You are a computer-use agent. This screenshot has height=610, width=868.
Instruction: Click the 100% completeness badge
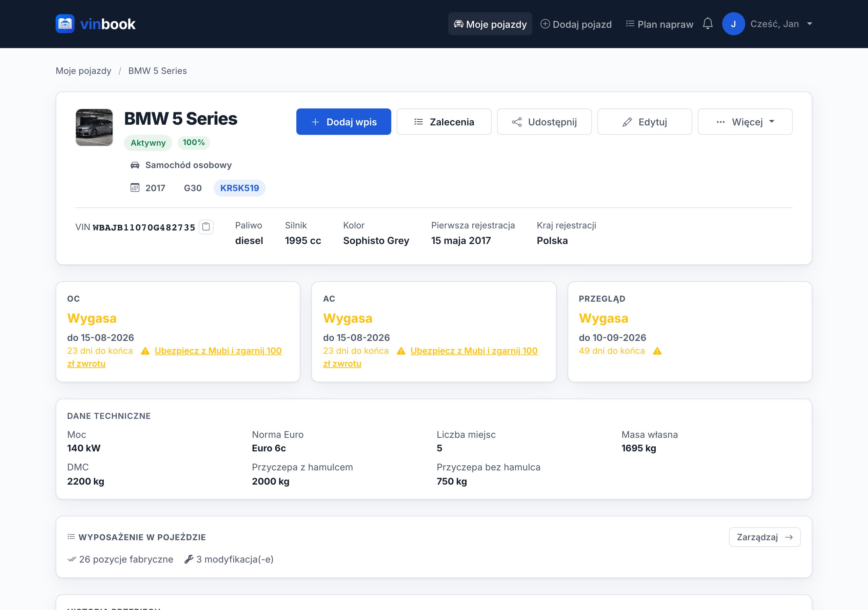pyautogui.click(x=194, y=142)
